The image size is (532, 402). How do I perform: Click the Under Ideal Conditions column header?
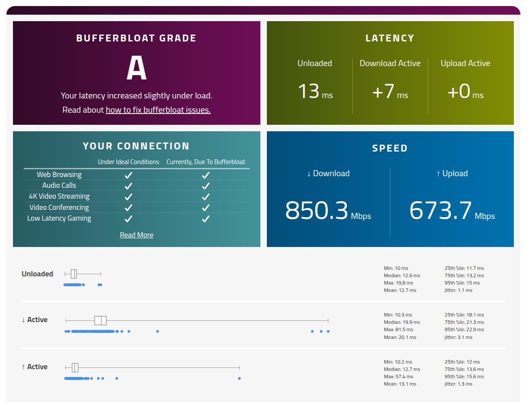click(x=129, y=162)
